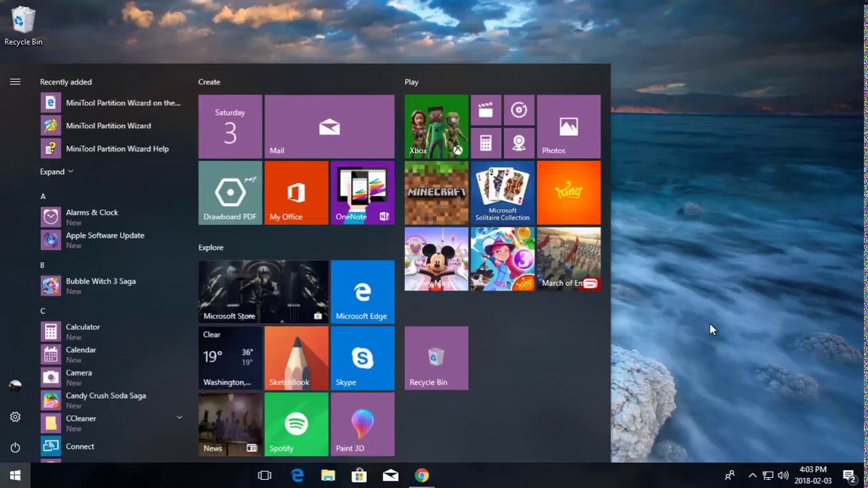Open the Calculator small tile
This screenshot has width=868, height=488.
486,143
